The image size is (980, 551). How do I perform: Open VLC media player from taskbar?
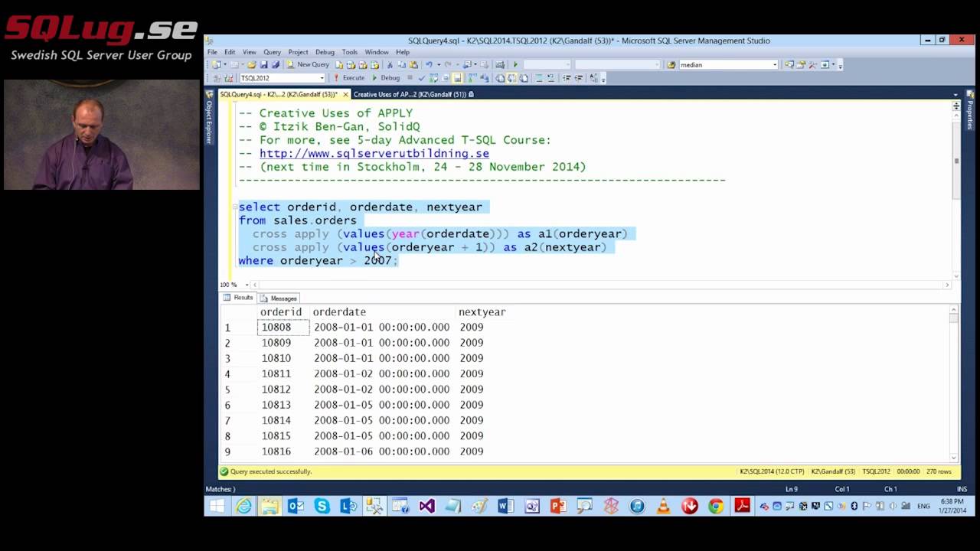[664, 506]
